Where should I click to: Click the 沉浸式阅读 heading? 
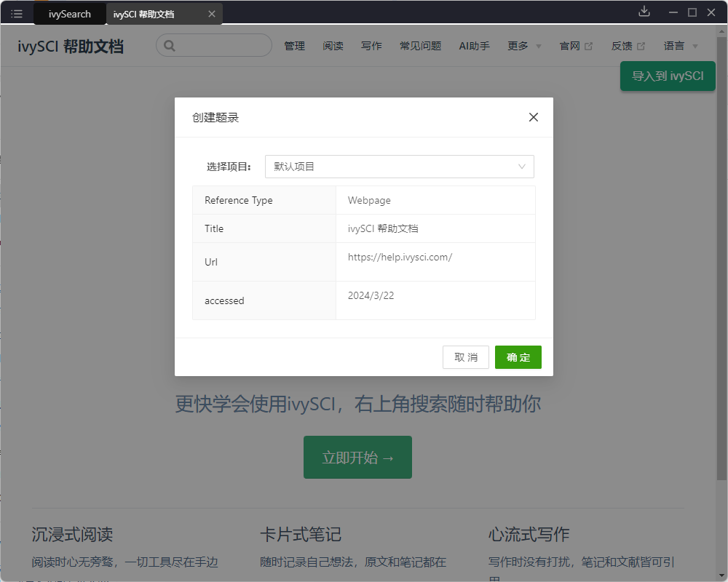pyautogui.click(x=72, y=534)
